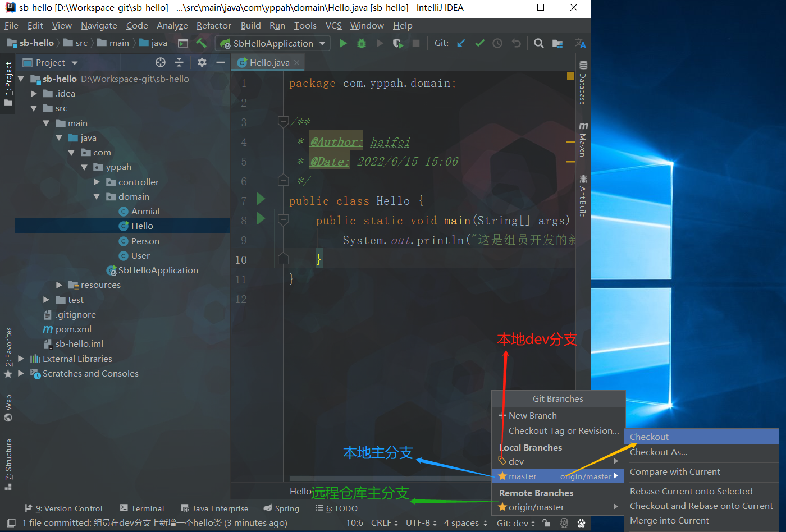Collapse the domain folder in project tree
This screenshot has width=786, height=532.
pos(97,197)
